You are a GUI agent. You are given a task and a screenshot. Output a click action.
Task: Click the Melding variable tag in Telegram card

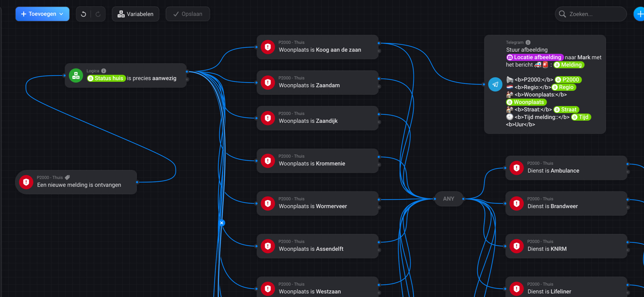[x=569, y=65]
